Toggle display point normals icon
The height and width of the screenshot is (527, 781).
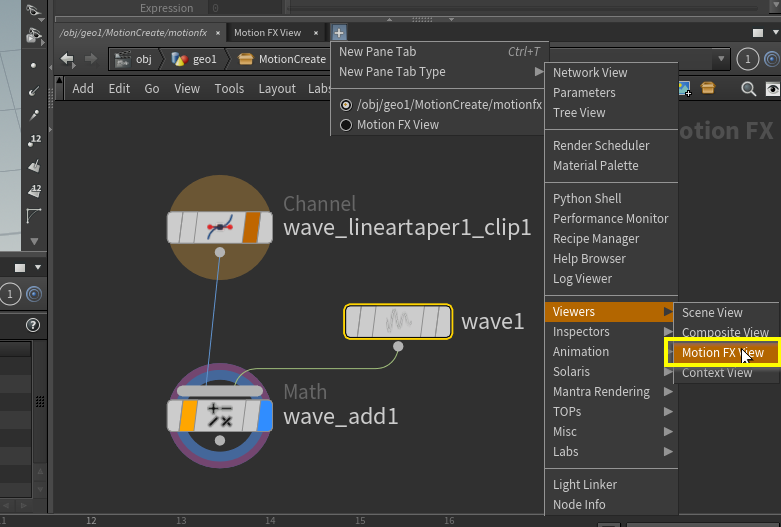(33, 91)
